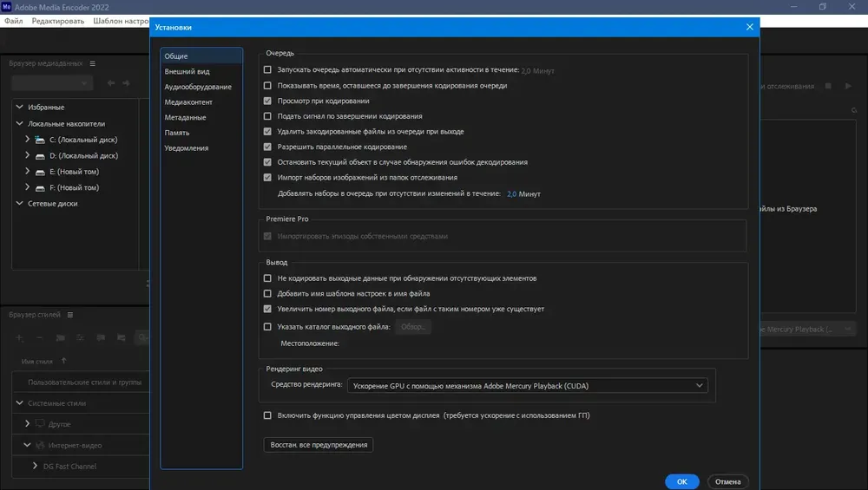This screenshot has width=868, height=490.
Task: Click the F: Новый том drive icon
Action: click(40, 188)
